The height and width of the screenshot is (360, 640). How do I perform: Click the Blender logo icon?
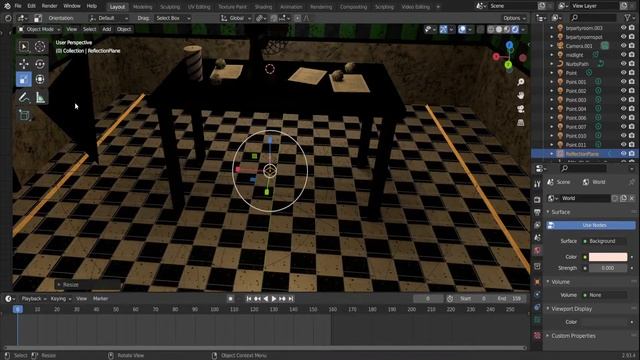[7, 6]
